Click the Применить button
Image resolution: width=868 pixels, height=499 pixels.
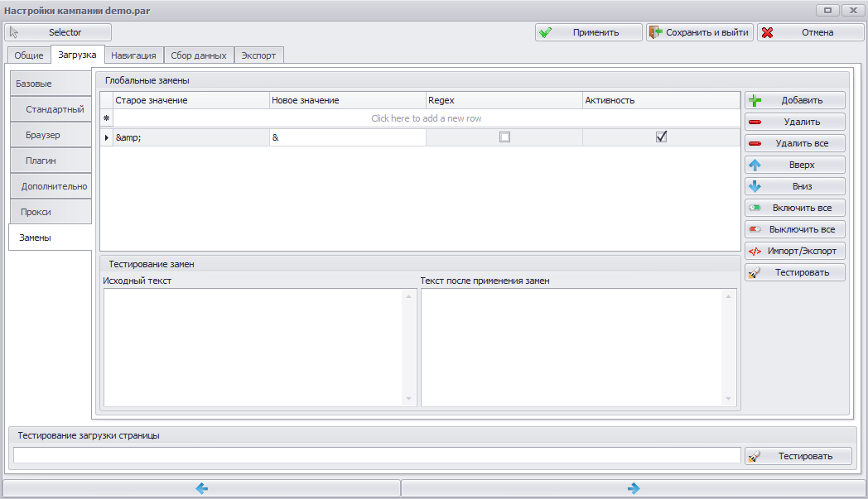(x=588, y=32)
